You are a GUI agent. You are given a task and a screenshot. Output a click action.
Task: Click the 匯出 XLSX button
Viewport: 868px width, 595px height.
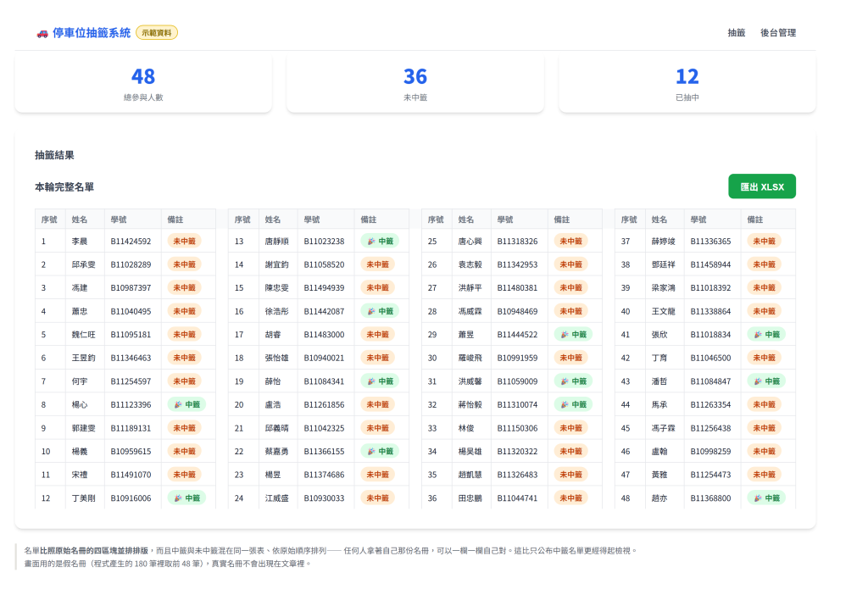pos(762,186)
